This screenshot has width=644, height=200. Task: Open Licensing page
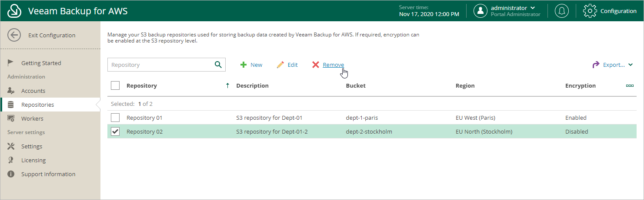[x=33, y=160]
